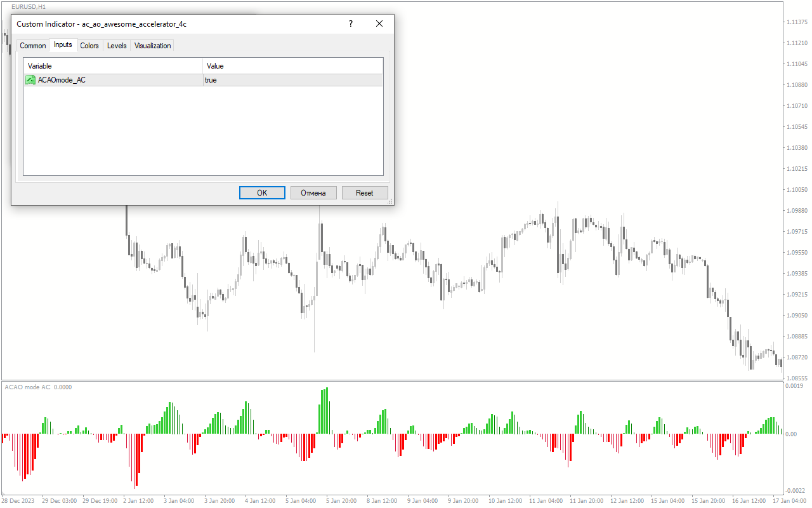The width and height of the screenshot is (812, 508).
Task: Click the dialog resize grip corner
Action: 390,201
